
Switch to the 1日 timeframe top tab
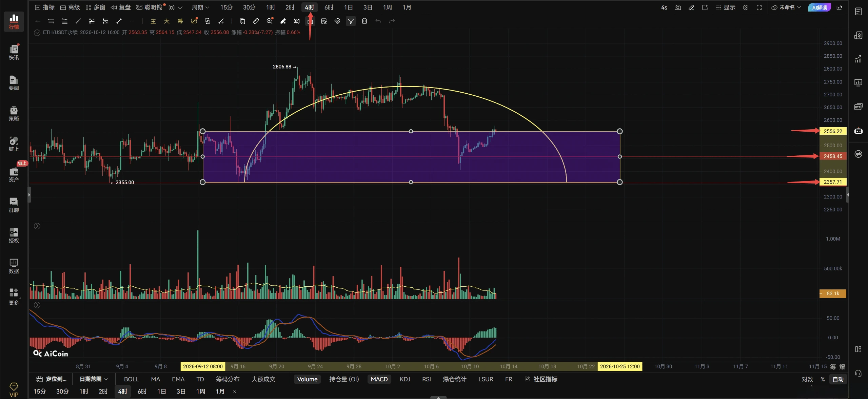click(348, 7)
